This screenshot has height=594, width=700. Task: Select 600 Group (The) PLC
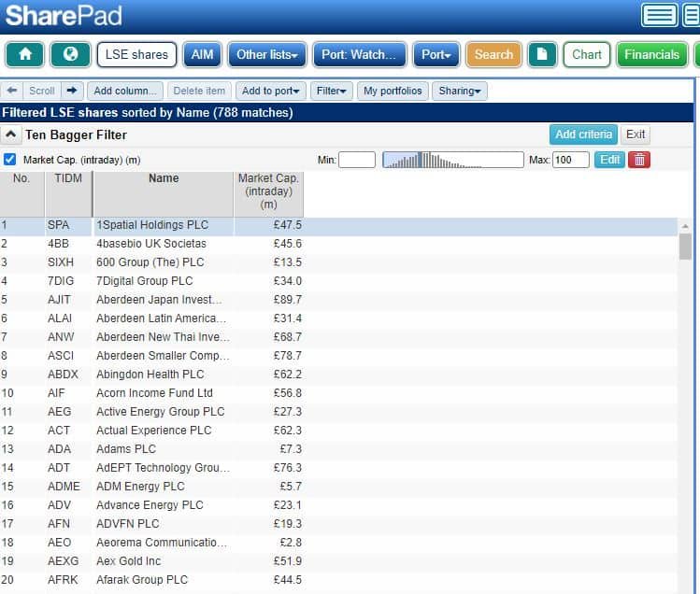tap(150, 262)
